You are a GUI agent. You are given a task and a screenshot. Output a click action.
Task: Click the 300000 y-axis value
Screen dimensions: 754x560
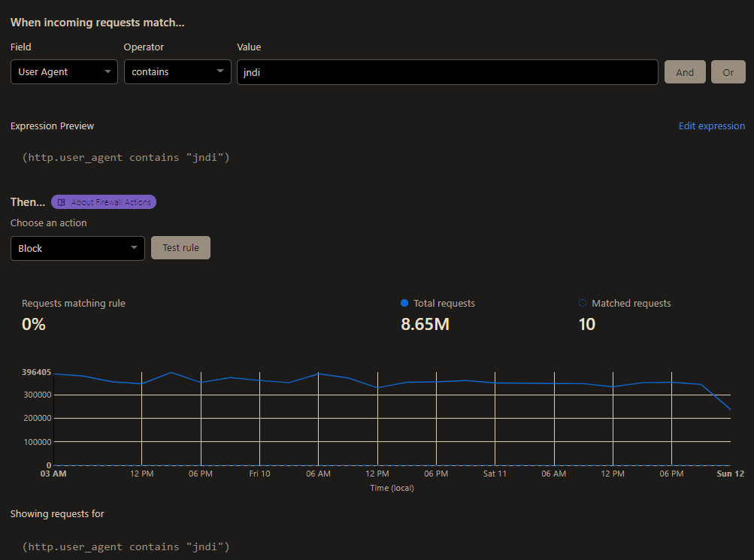(x=38, y=395)
